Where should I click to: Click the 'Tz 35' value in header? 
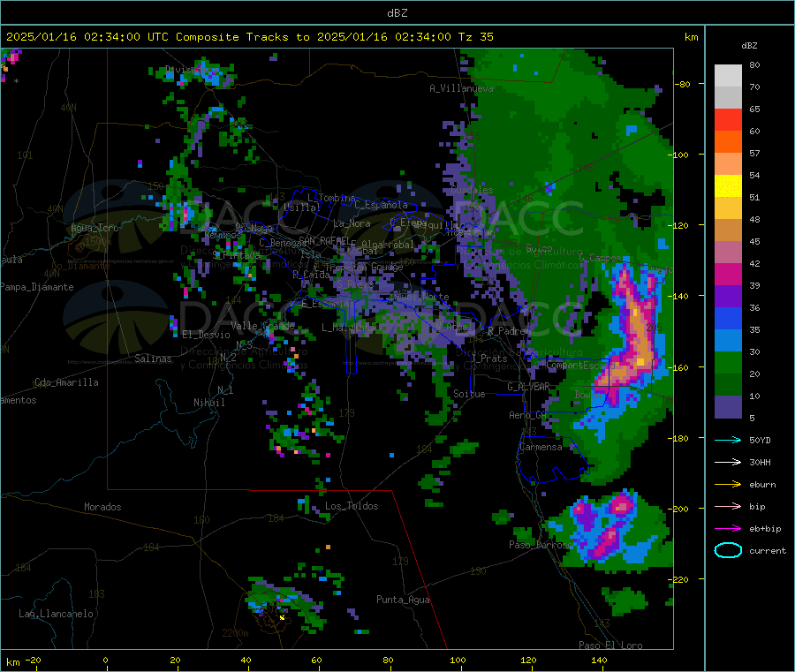click(476, 37)
